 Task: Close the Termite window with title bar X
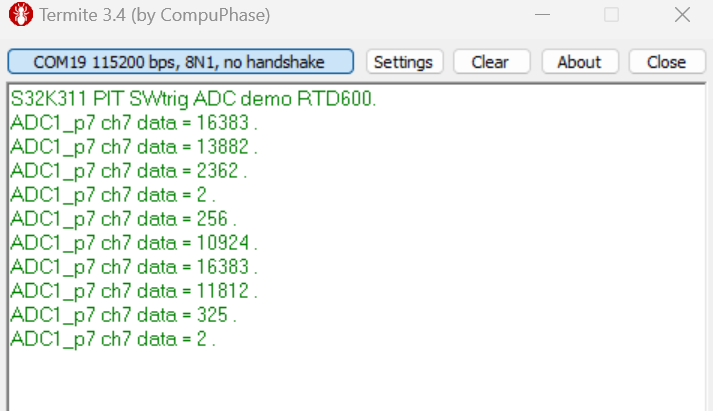point(682,15)
